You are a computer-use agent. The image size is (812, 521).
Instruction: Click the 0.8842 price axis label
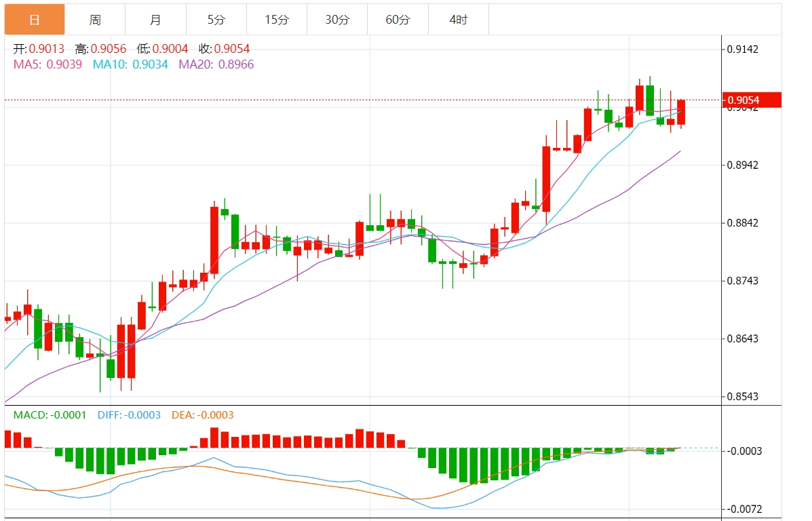[x=743, y=223]
